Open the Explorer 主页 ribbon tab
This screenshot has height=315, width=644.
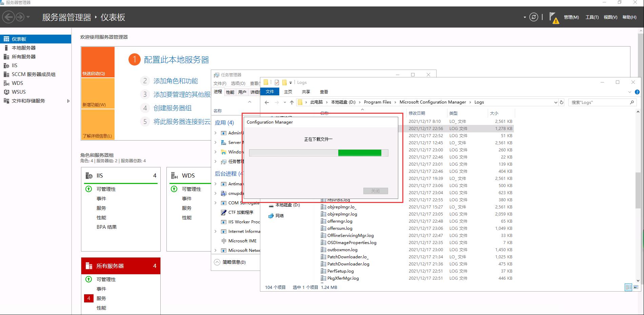[x=288, y=92]
